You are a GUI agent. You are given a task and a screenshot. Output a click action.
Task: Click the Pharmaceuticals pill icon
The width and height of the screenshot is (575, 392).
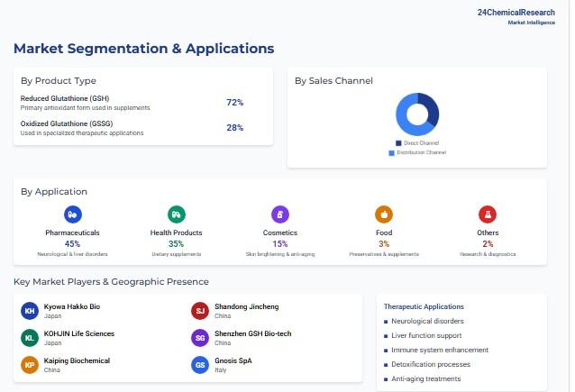tap(73, 214)
